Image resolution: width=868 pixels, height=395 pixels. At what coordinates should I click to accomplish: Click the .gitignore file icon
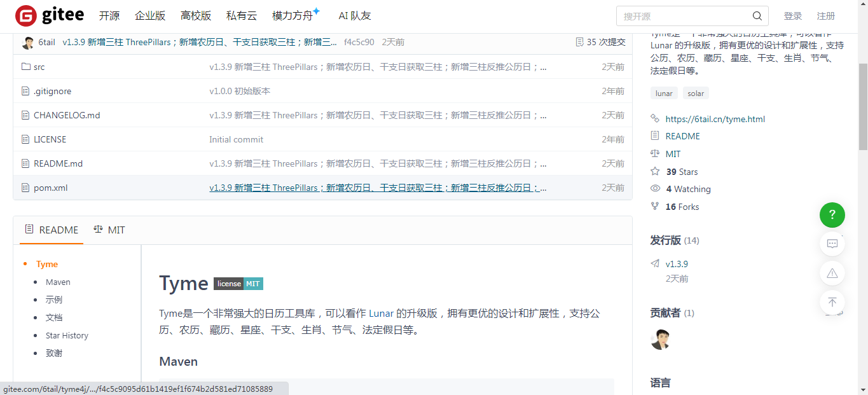coord(26,91)
